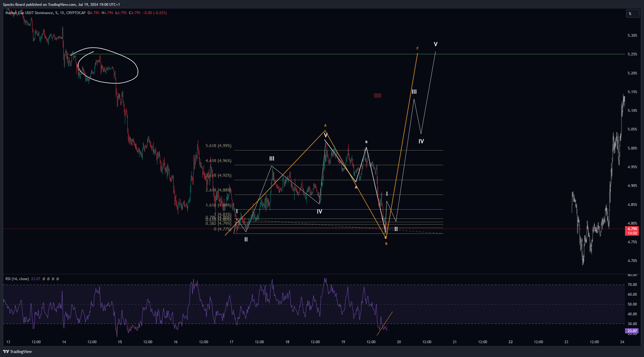Screen dimensions: 644x357
Task: Click the 5.20% price axis label
Action: tap(632, 73)
